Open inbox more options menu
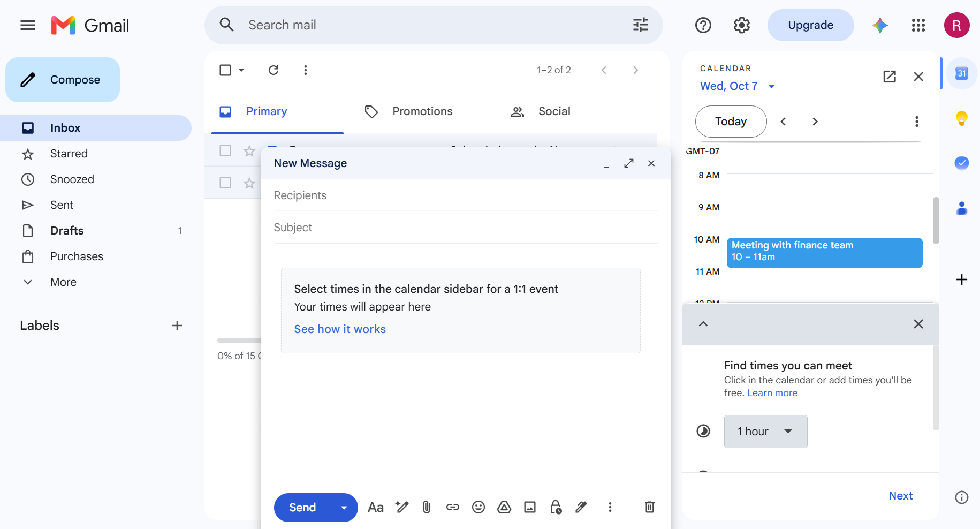Screen dimensions: 980x529 pyautogui.click(x=306, y=70)
